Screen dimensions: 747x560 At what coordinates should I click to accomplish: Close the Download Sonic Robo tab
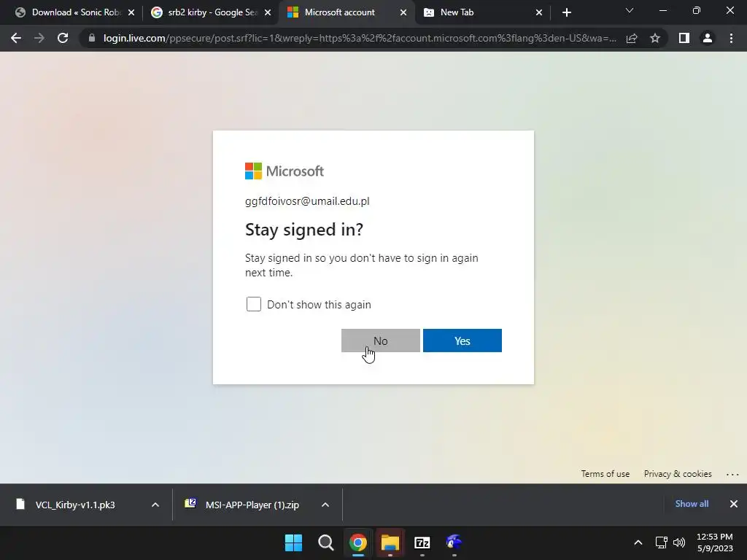(131, 12)
